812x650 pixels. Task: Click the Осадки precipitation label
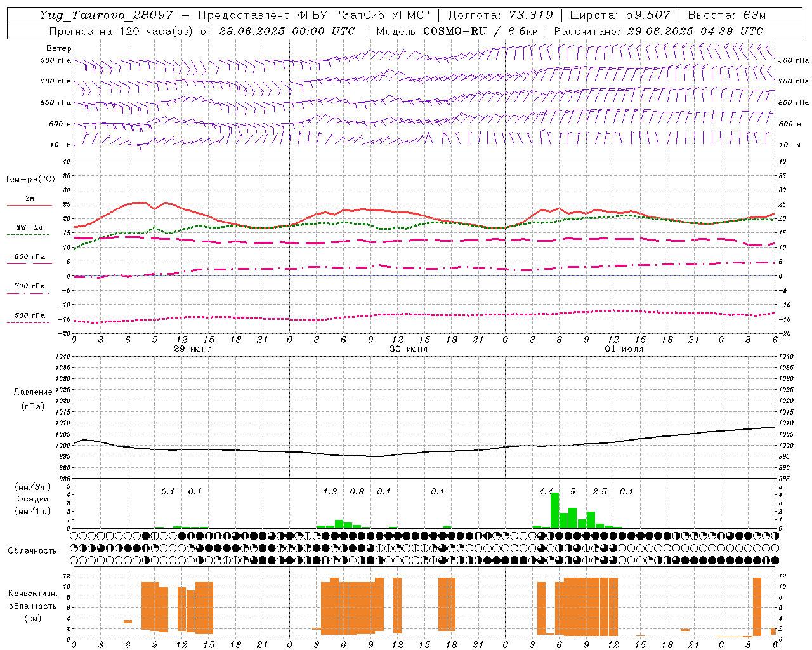coord(32,499)
